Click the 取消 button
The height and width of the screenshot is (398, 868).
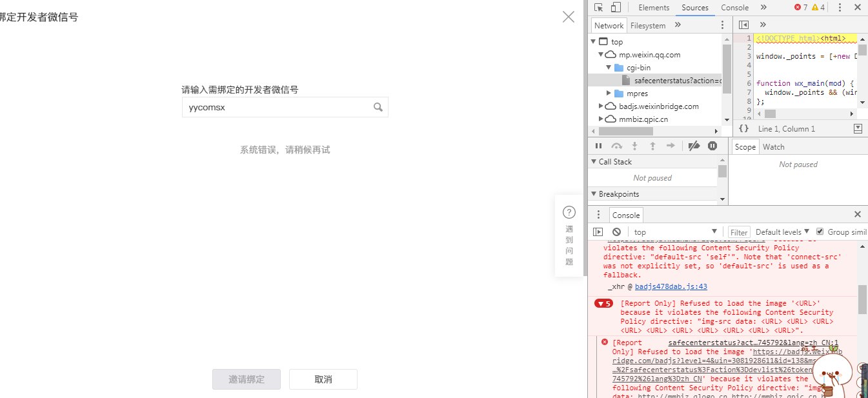(x=323, y=379)
